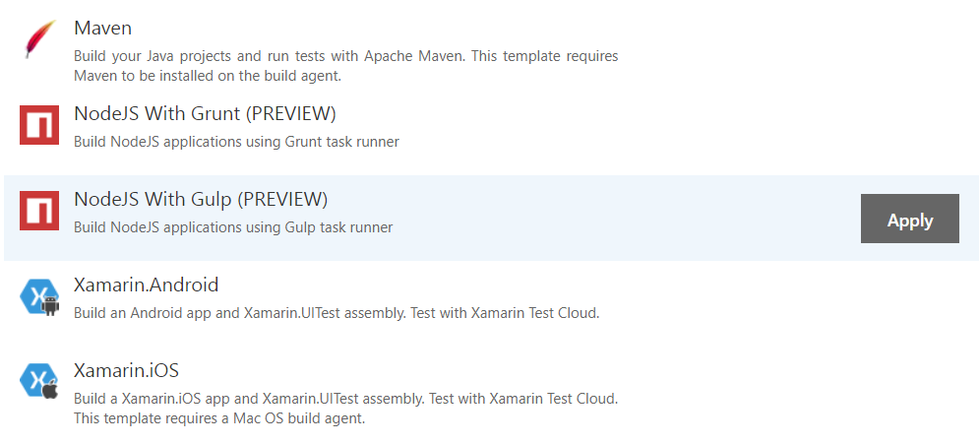Click the Xamarin.Android hexagon icon
This screenshot has width=980, height=444.
tap(39, 297)
